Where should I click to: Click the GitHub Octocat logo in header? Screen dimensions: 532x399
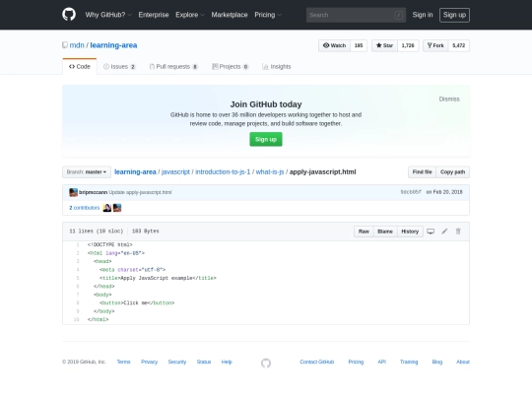point(69,15)
